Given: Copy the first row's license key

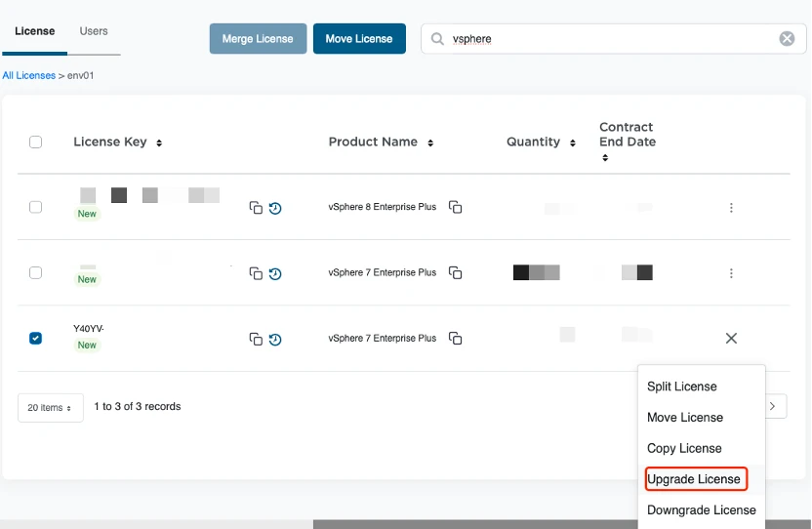Looking at the screenshot, I should 256,207.
